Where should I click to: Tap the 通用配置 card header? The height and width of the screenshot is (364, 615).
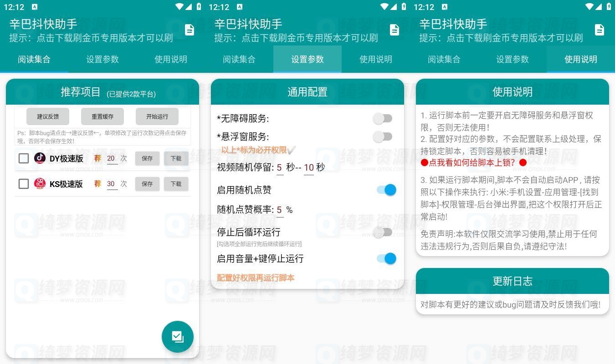[307, 92]
